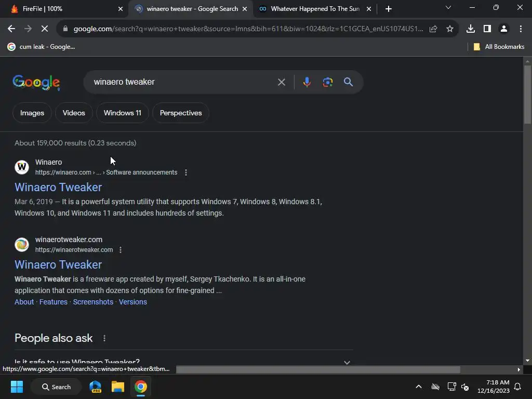
Task: Open File Explorer from the taskbar
Action: point(118,387)
